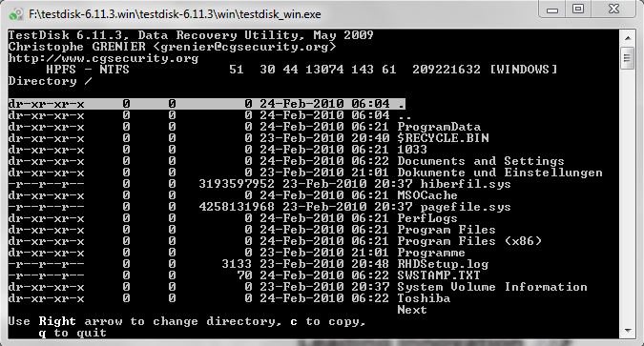Select the $RECYCLE.BIN directory entry
644x346 pixels.
tap(248, 138)
